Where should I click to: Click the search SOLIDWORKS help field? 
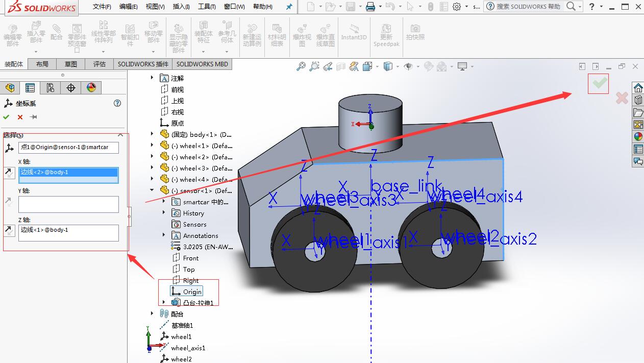point(528,7)
